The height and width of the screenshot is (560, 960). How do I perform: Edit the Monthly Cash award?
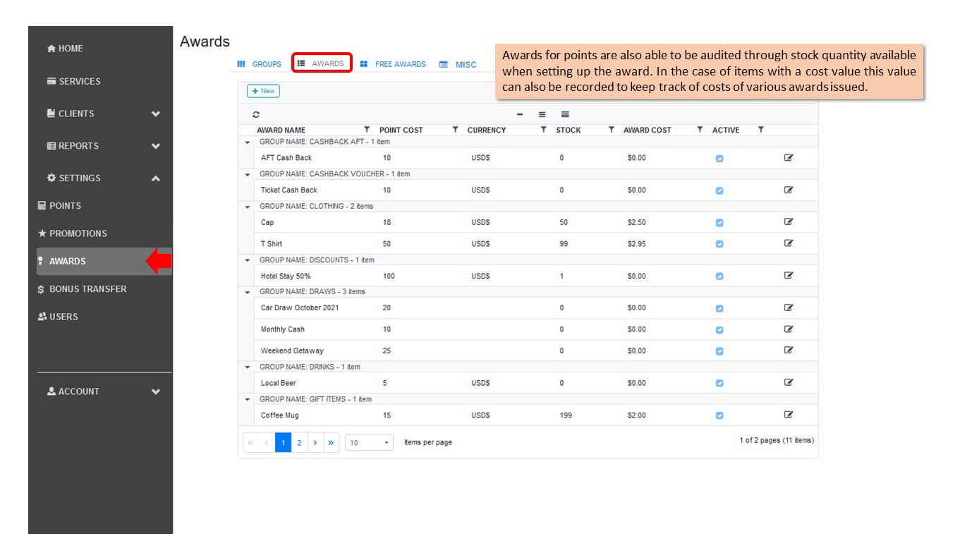click(x=789, y=329)
